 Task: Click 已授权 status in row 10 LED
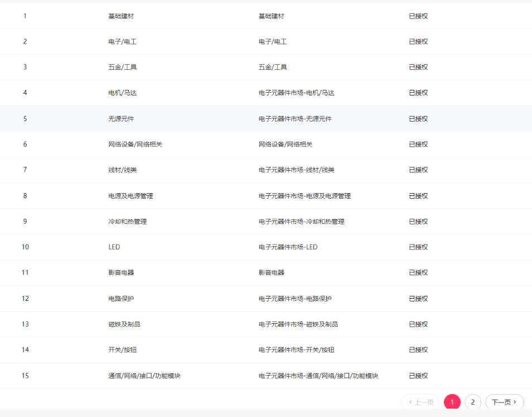tap(418, 247)
